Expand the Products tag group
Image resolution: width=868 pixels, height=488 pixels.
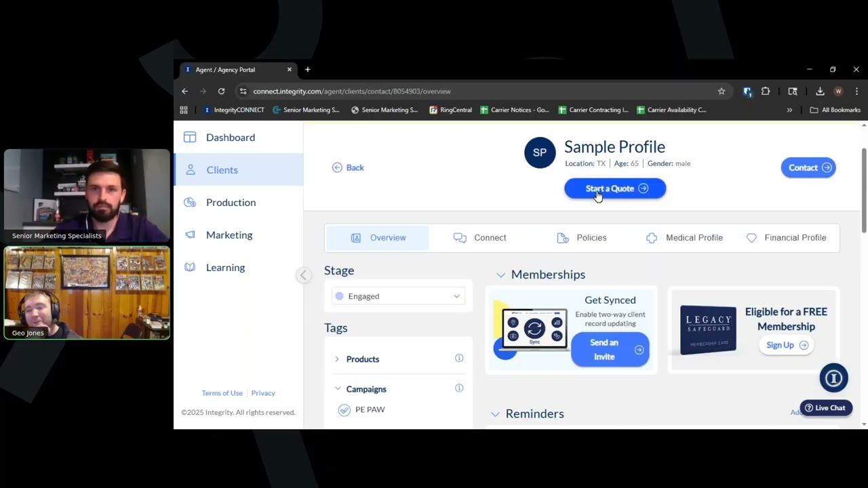pyautogui.click(x=337, y=359)
